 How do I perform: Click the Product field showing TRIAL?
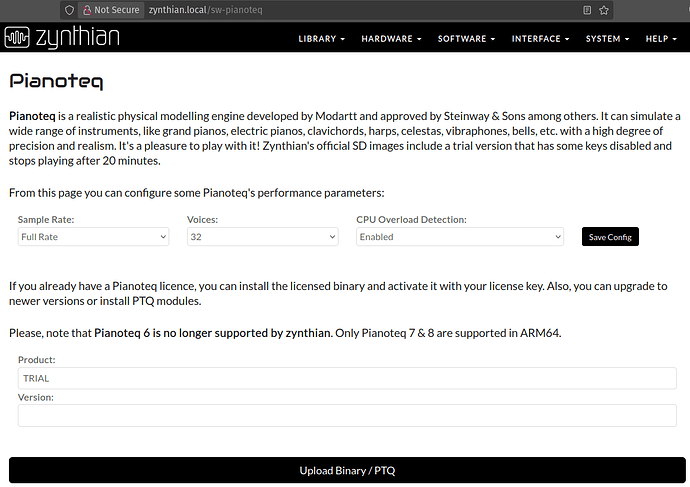347,378
